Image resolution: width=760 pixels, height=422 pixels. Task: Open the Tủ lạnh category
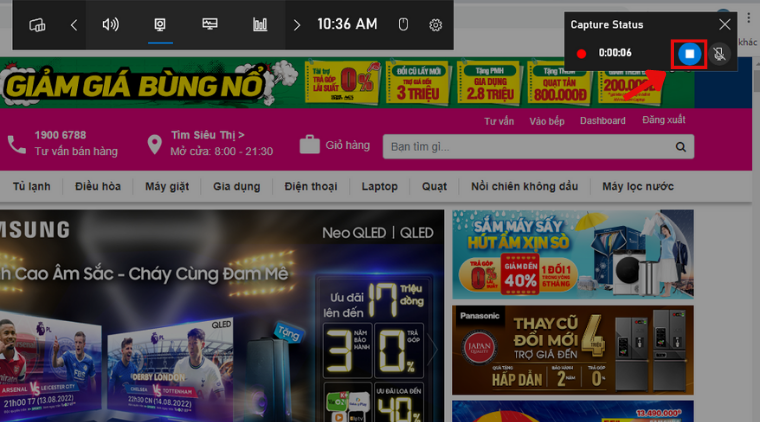tap(32, 187)
